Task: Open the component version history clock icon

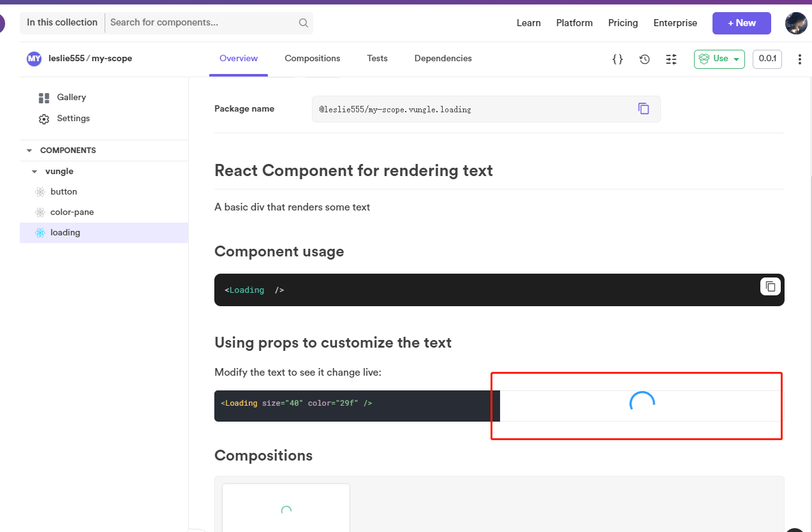Action: click(644, 59)
